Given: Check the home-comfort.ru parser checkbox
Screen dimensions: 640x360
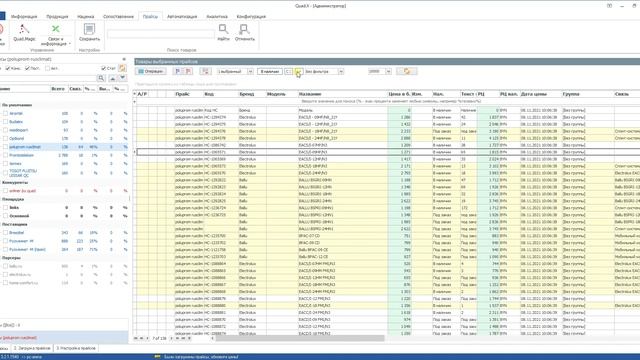Looking at the screenshot, I should (x=5, y=283).
